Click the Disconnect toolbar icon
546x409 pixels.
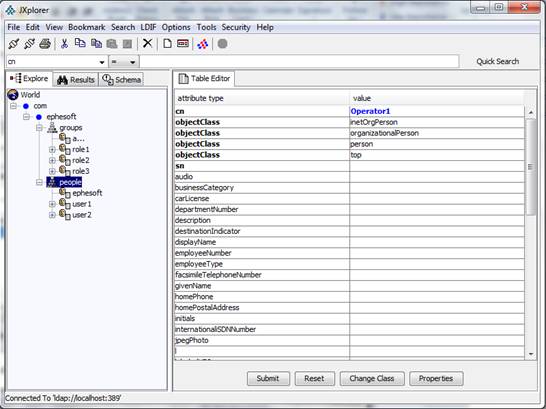click(29, 44)
